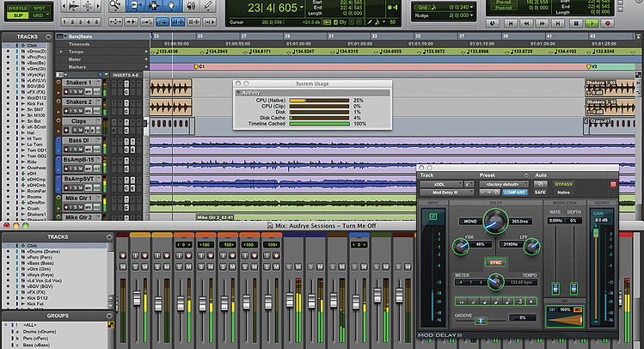This screenshot has width=644, height=349.
Task: Expand the Tempo ruler
Action: tap(61, 52)
